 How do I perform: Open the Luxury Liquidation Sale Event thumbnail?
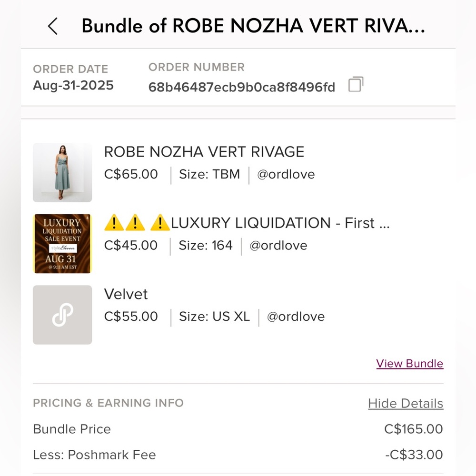62,243
